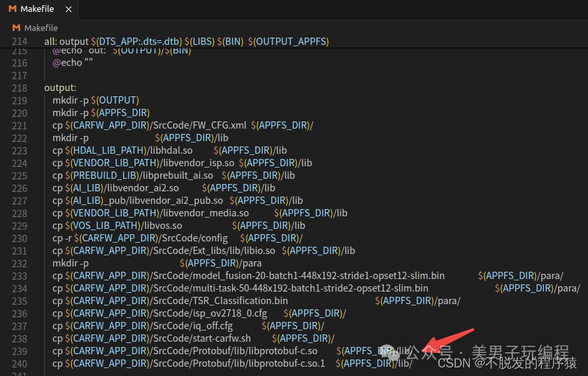Screen dimensions: 588x376
Task: Click libvendor_media.so on line 228
Action: [x=206, y=213]
